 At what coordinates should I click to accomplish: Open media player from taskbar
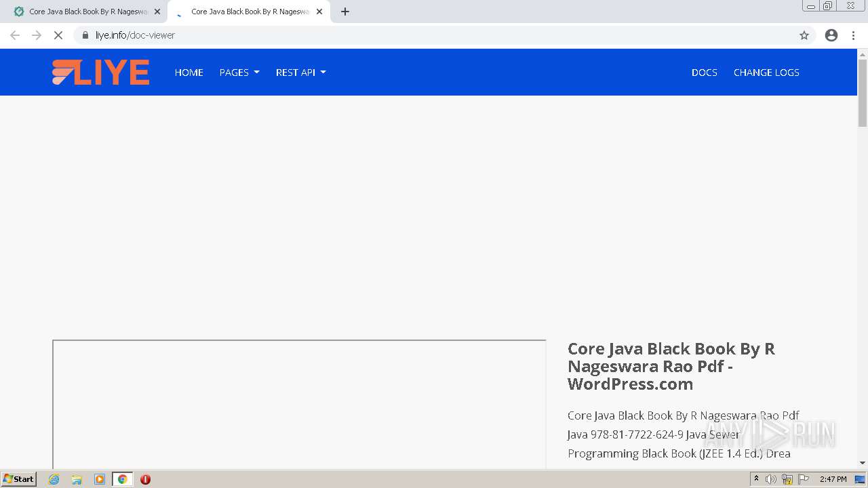pos(100,479)
